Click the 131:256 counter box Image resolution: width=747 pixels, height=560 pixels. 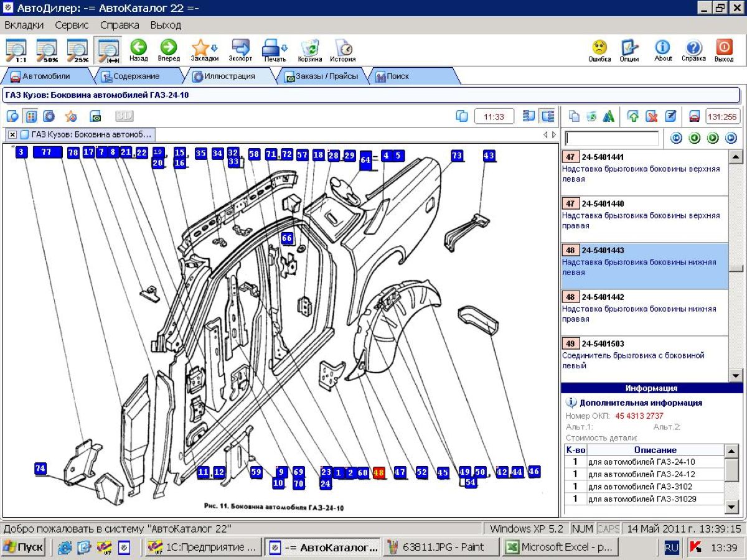[722, 116]
